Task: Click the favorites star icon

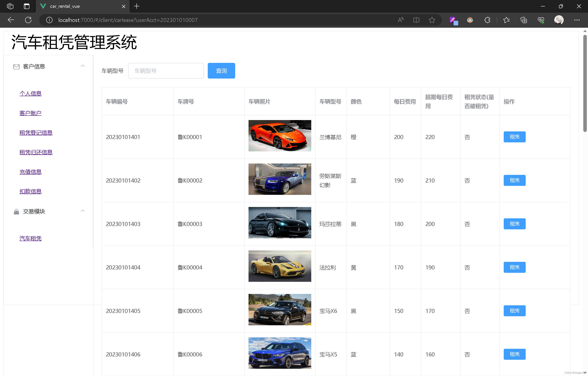Action: point(432,20)
